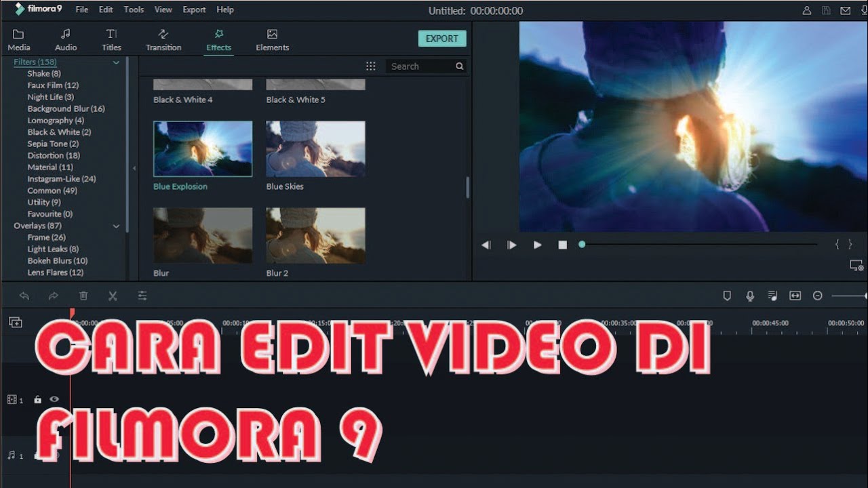Click the Black & White 4 label
868x488 pixels.
(183, 100)
